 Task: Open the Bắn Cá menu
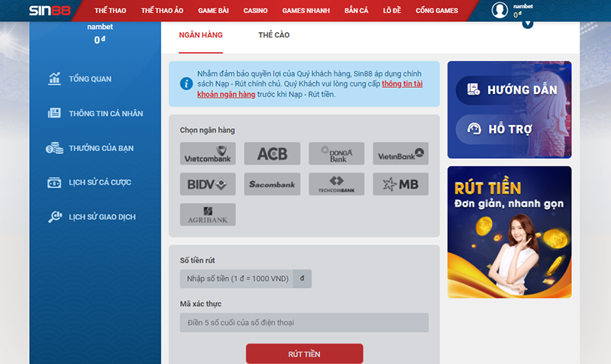click(x=356, y=11)
